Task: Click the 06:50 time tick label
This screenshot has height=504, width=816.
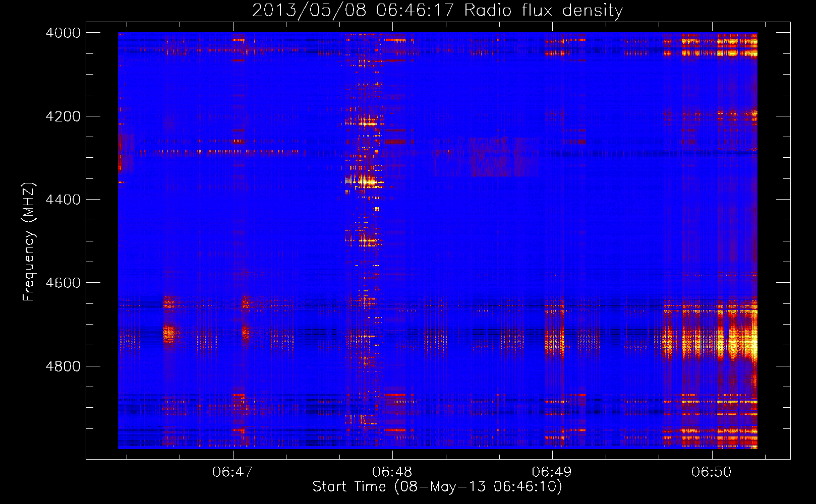Action: tap(712, 472)
